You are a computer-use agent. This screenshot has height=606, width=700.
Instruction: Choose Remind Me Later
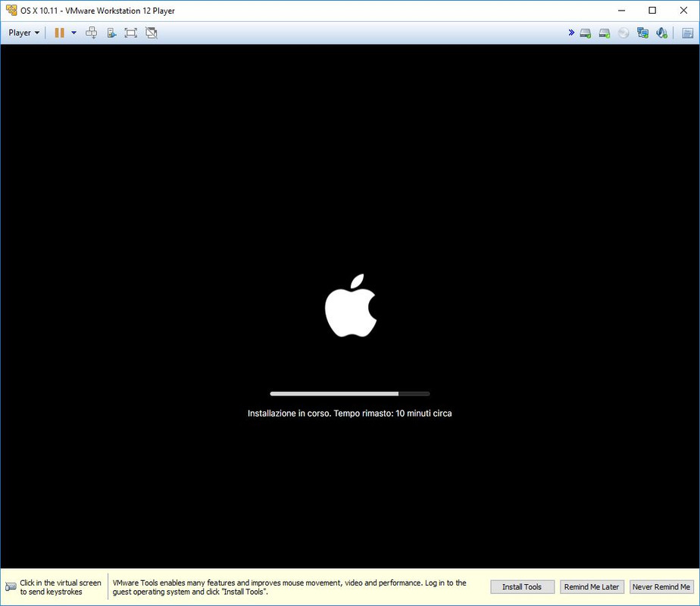point(592,587)
